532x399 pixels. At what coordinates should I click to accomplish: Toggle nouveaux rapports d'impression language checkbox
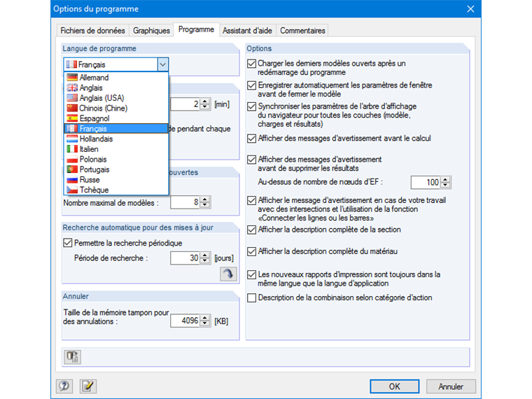pos(251,274)
